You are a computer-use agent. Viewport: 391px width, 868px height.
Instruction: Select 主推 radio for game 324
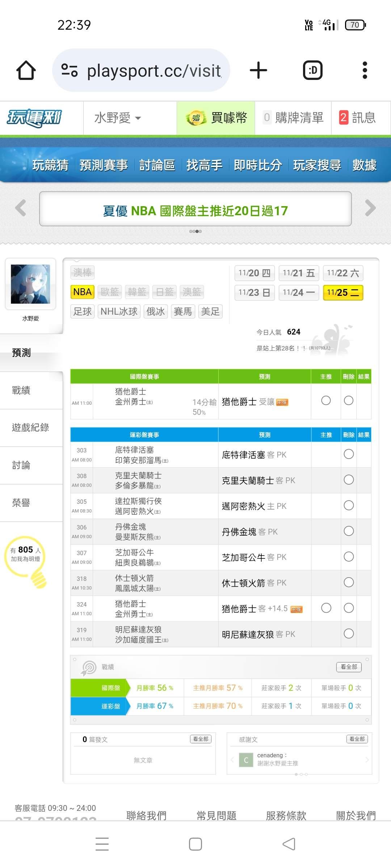point(326,608)
